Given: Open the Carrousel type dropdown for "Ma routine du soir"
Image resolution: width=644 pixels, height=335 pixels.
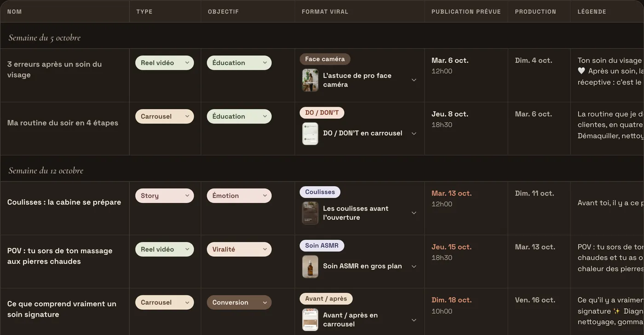Looking at the screenshot, I should [x=164, y=116].
